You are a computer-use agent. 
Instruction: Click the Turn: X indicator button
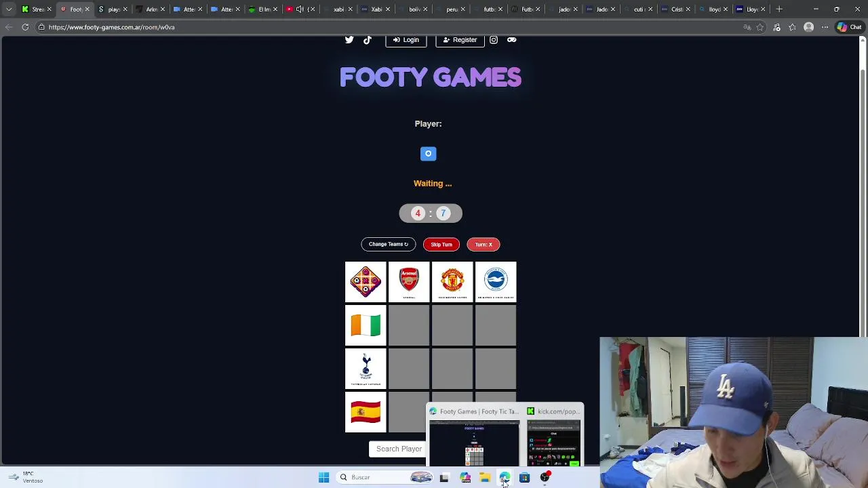click(484, 245)
